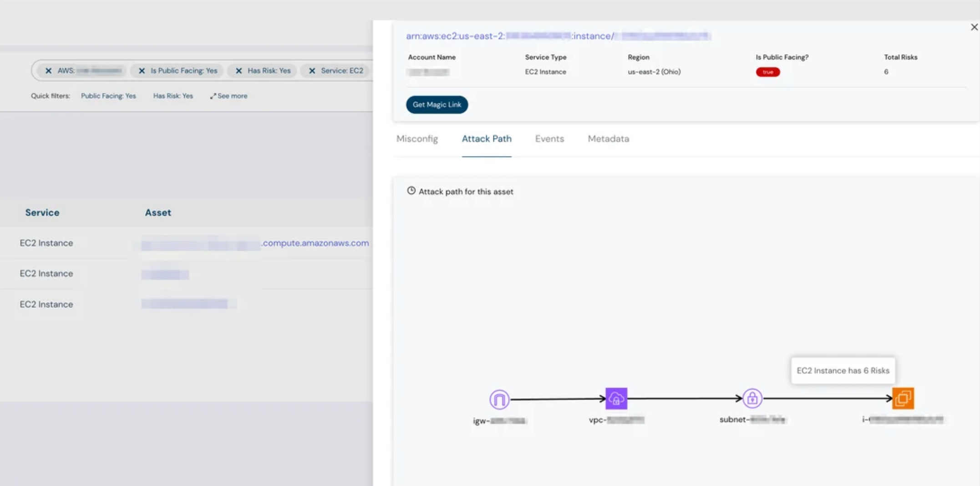Click the clock icon next to attack path heading

(x=411, y=191)
